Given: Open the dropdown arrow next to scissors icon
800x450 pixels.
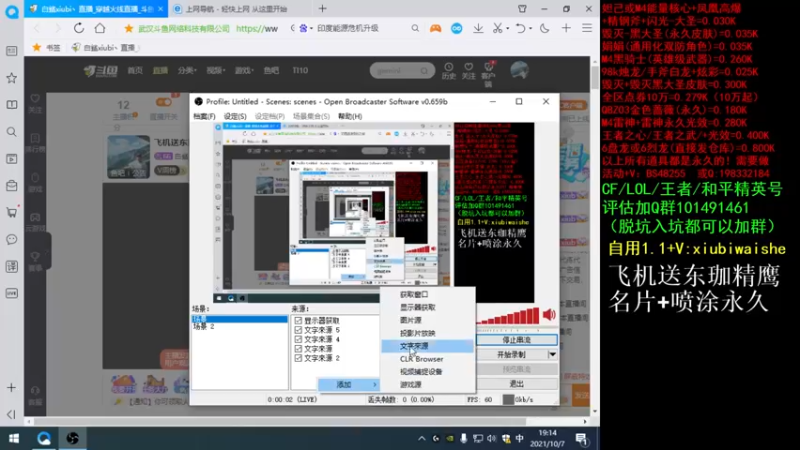Looking at the screenshot, I should (507, 29).
